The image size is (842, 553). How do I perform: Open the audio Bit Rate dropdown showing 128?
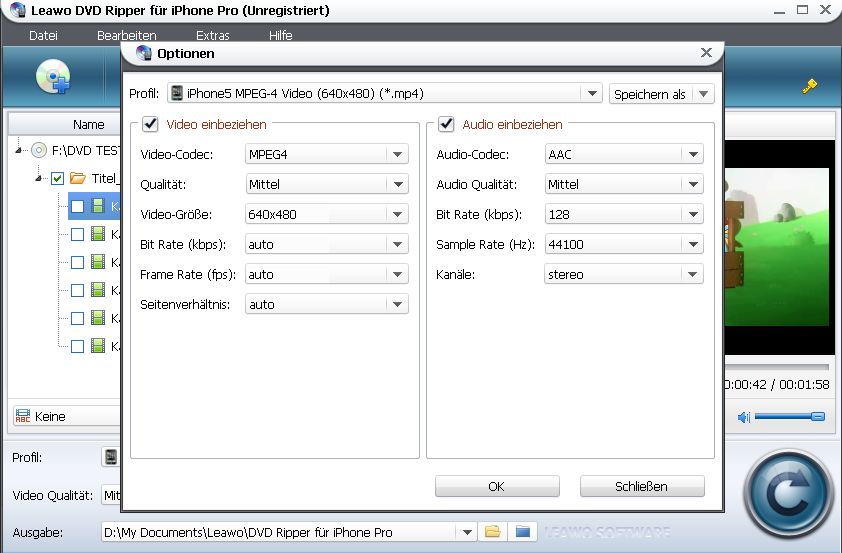693,215
